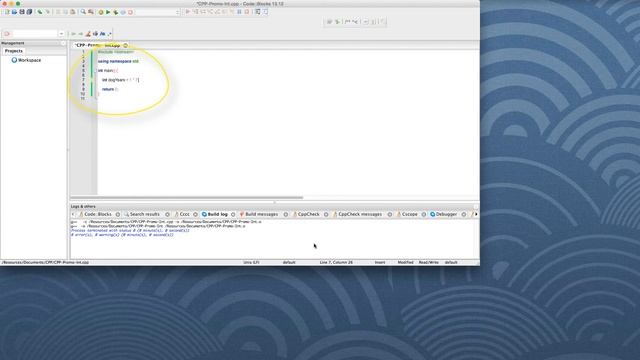
Task: Click 'Process terminated with status' log line
Action: click(x=130, y=231)
